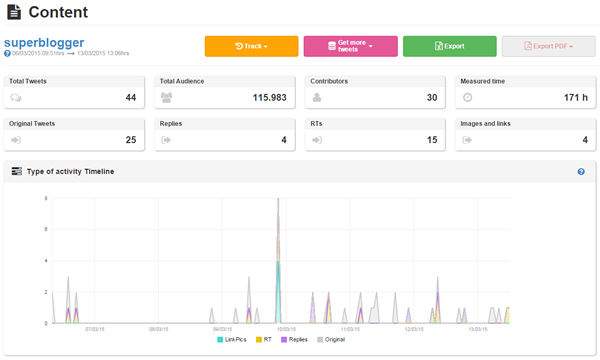Toggle the Original gray legend swatch
Image resolution: width=600 pixels, height=360 pixels.
[x=320, y=340]
